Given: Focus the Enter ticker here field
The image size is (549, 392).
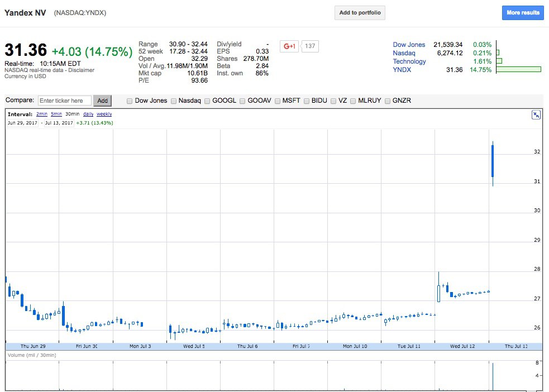Looking at the screenshot, I should tap(65, 101).
